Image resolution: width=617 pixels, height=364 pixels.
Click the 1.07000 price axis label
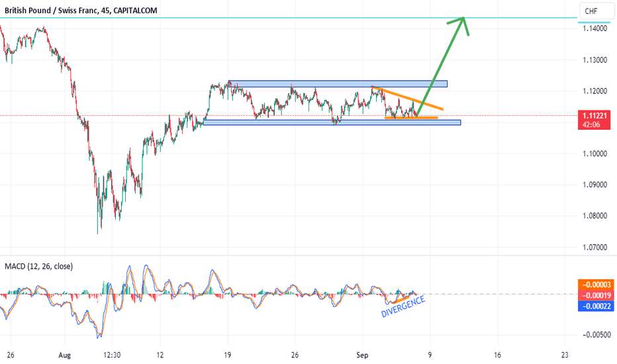coord(595,247)
